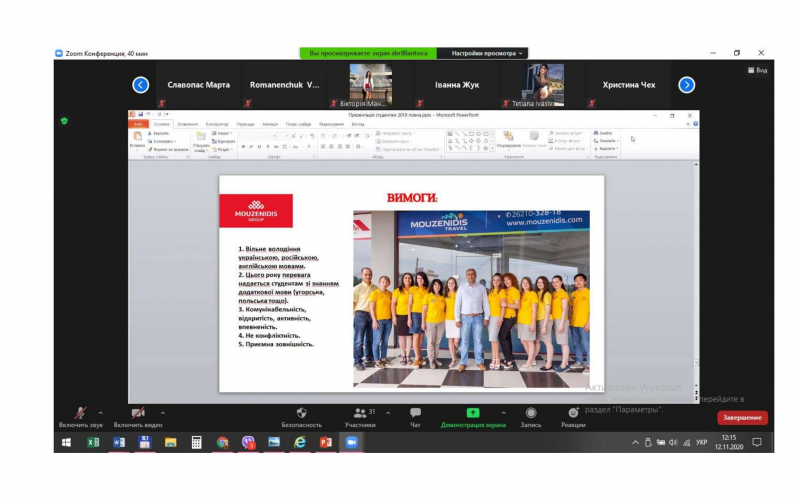Turn on camera with Включить видео
The width and height of the screenshot is (800, 500).
pyautogui.click(x=138, y=417)
